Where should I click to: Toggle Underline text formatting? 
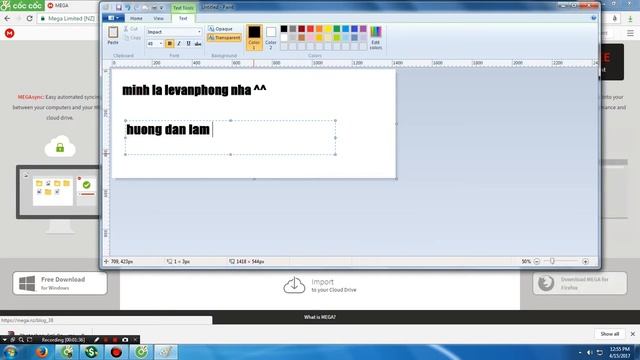[x=188, y=43]
